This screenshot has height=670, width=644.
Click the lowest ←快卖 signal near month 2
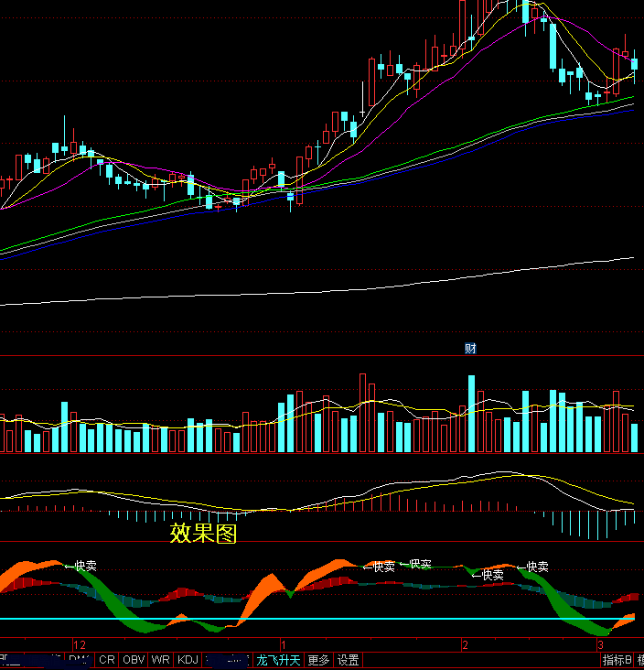tap(489, 576)
